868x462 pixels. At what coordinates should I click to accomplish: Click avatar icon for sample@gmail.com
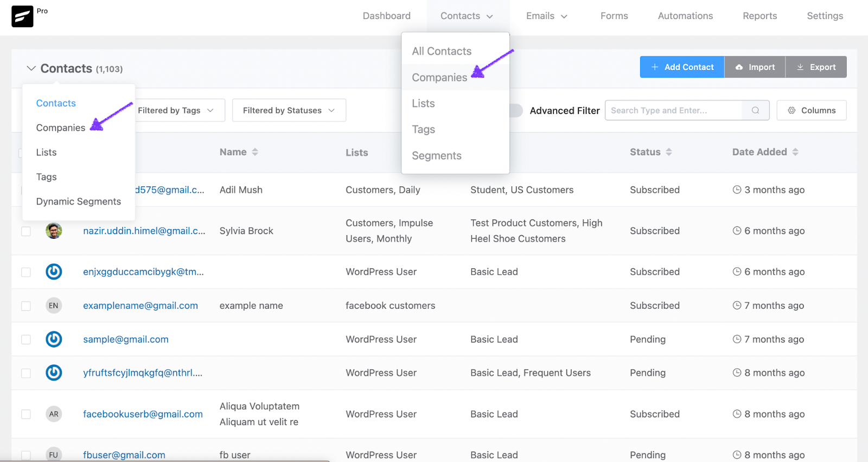(54, 339)
